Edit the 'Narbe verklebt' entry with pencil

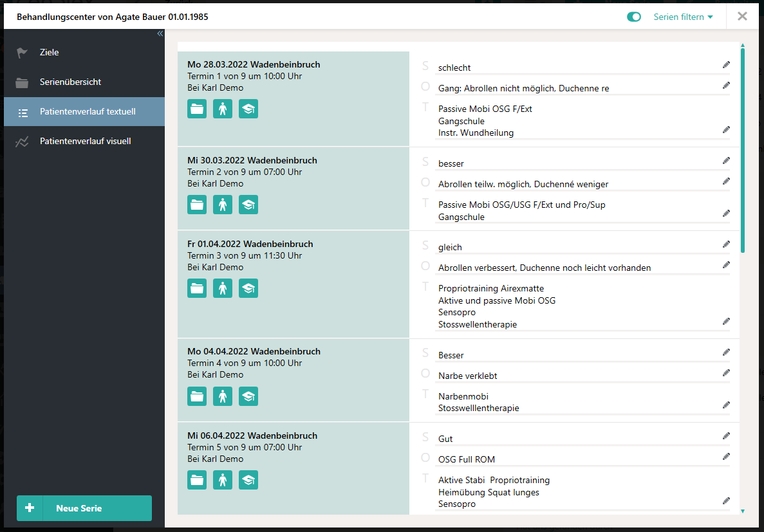coord(726,373)
